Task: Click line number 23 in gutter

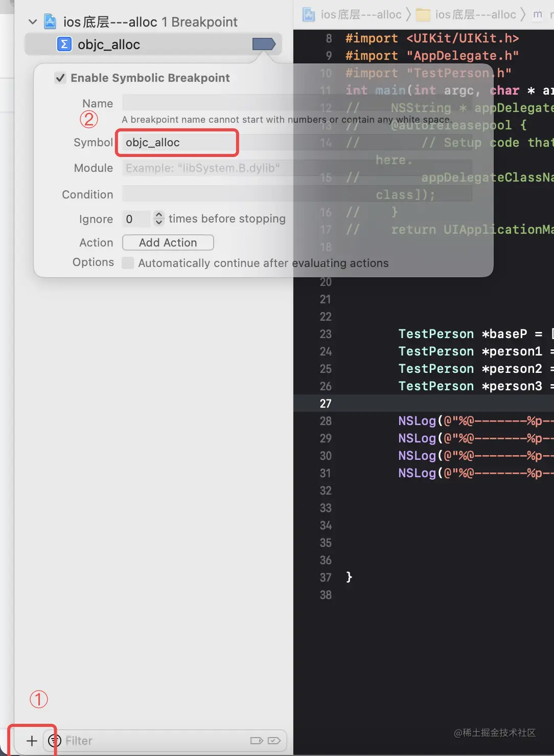Action: click(326, 334)
